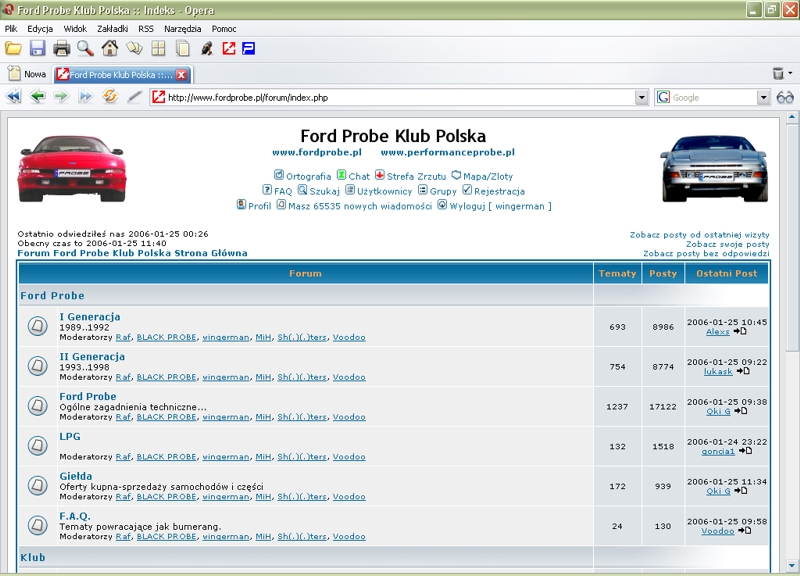Open last post arrow icon next to lukask
800x576 pixels.
pyautogui.click(x=743, y=371)
